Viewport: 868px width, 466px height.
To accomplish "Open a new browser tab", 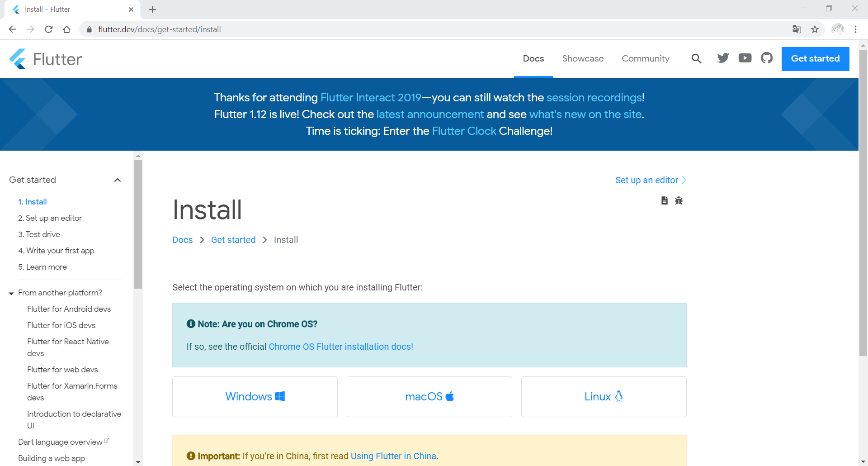I will 152,10.
